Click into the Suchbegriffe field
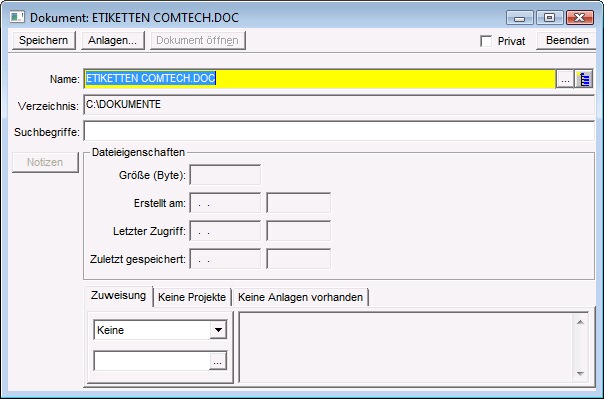Image resolution: width=604 pixels, height=399 pixels. tap(339, 131)
